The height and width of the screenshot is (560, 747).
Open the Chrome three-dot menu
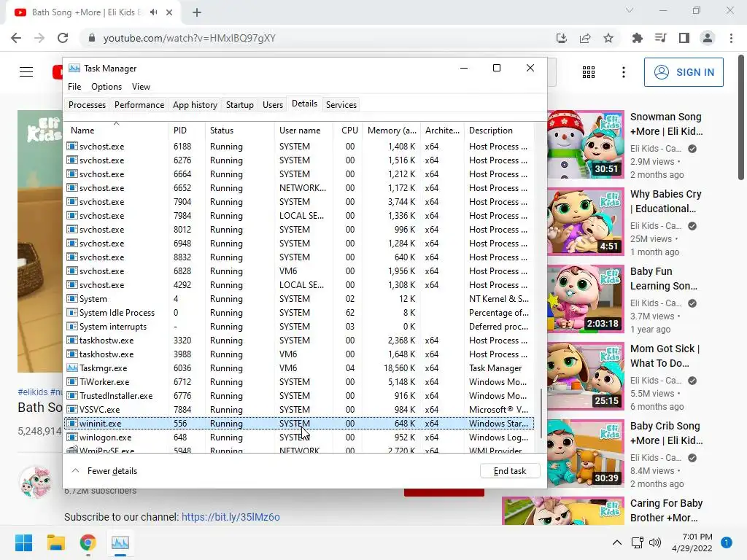pyautogui.click(x=731, y=38)
